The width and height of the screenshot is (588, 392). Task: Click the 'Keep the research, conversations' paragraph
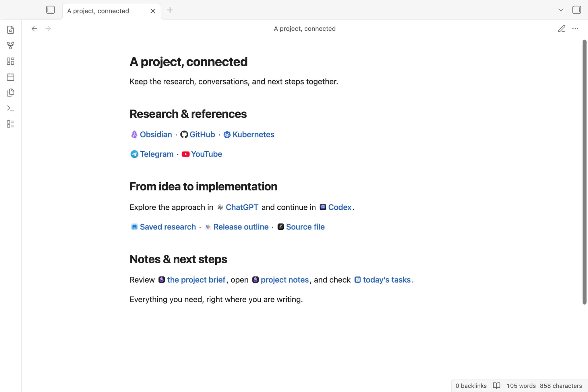click(x=234, y=82)
